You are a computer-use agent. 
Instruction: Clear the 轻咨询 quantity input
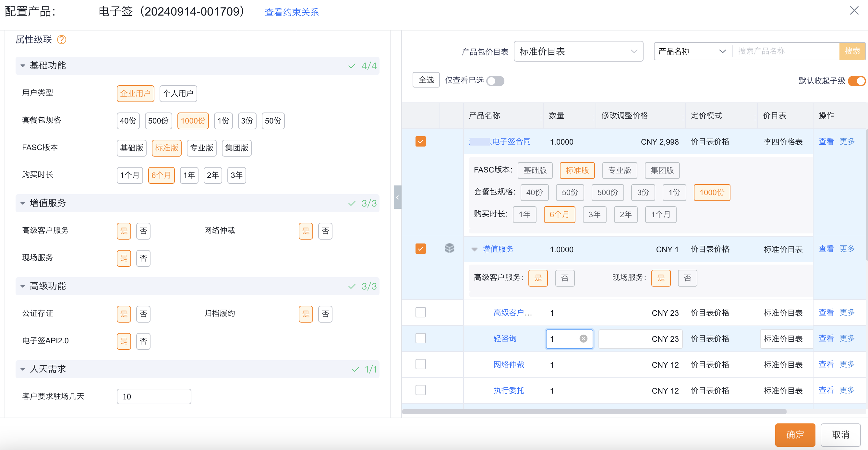click(x=583, y=339)
